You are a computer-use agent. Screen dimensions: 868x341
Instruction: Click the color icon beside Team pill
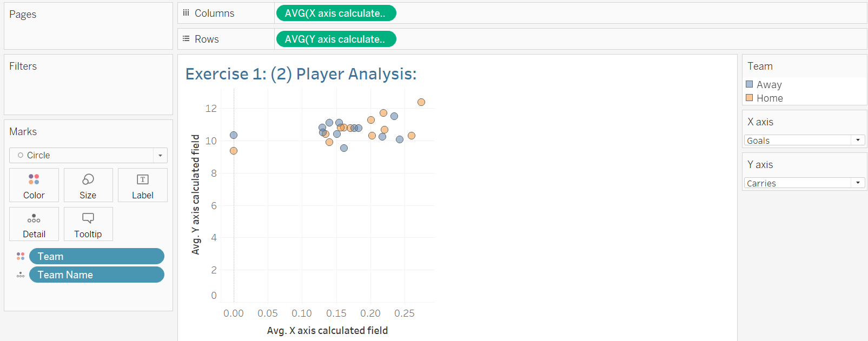pyautogui.click(x=21, y=256)
